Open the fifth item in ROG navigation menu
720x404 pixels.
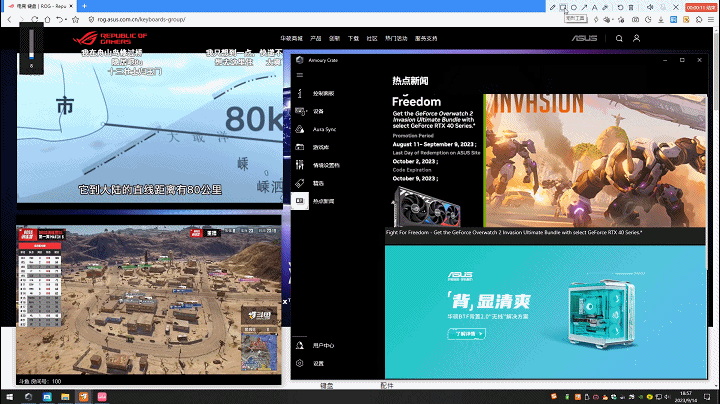coord(372,39)
